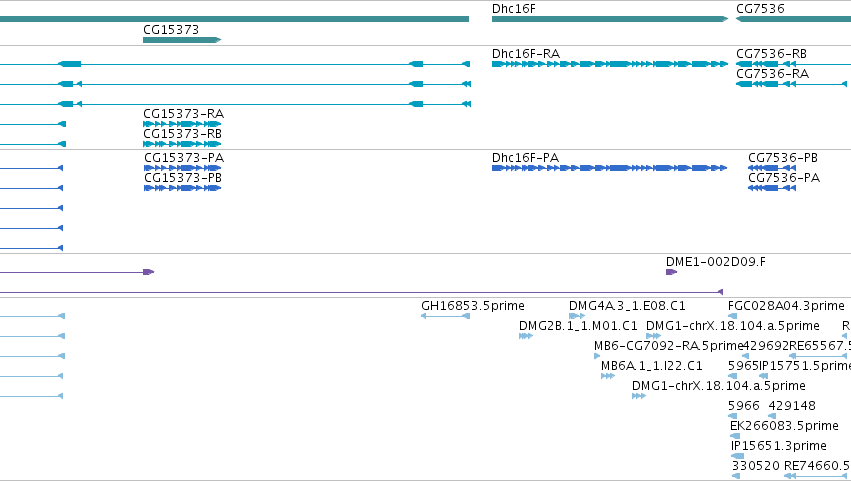Image resolution: width=851 pixels, height=481 pixels.
Task: Click the purple arrow glyph below CG15373-PB
Action: tap(148, 272)
